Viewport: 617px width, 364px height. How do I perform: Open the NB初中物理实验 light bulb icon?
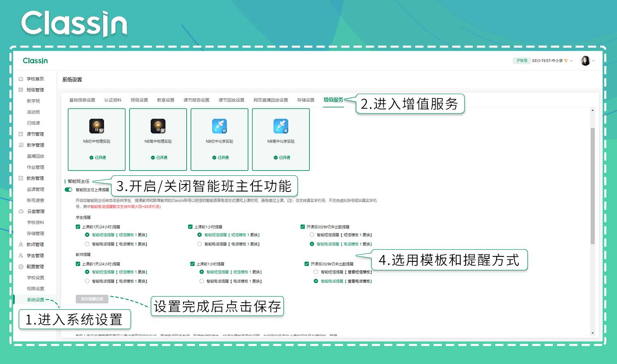point(97,126)
